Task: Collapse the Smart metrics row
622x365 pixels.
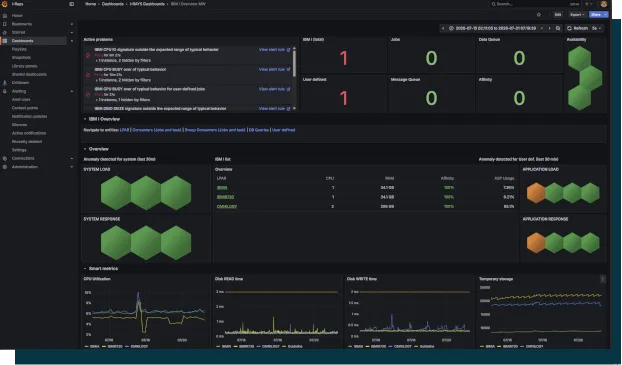Action: (85, 269)
